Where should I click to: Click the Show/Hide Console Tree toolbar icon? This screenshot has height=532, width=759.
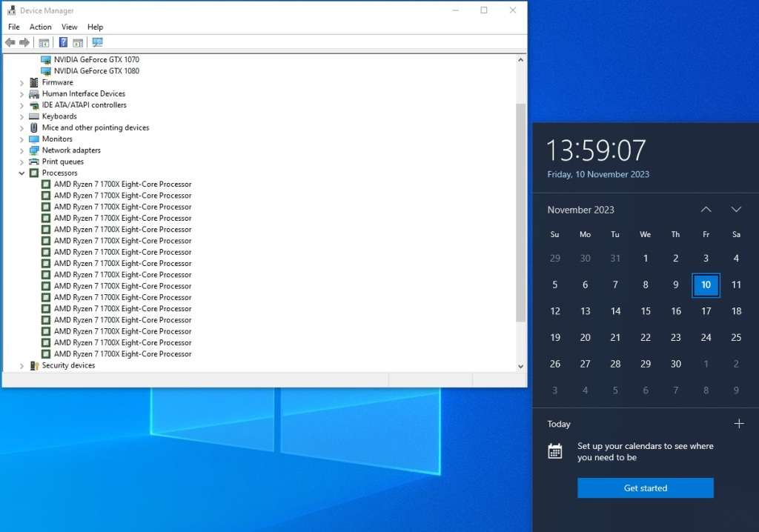pos(44,42)
